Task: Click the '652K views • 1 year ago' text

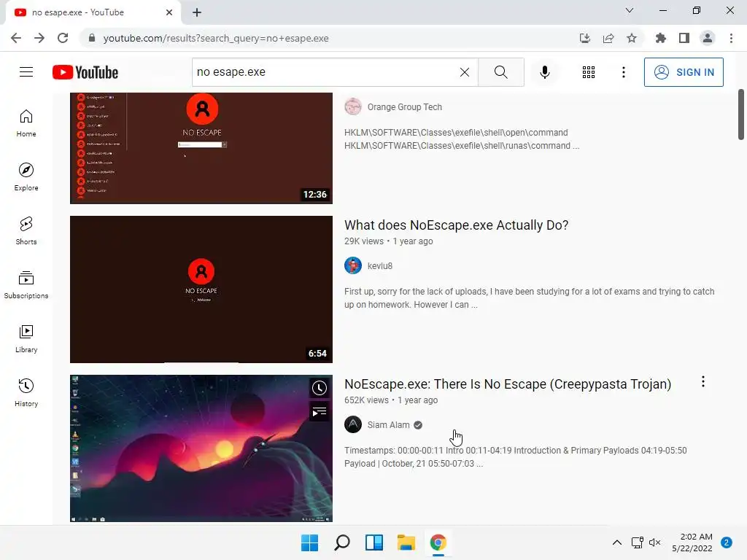Action: click(x=391, y=400)
